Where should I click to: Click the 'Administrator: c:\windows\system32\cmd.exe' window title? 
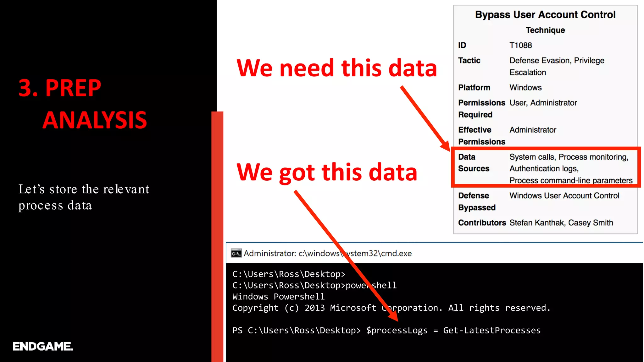pyautogui.click(x=328, y=253)
